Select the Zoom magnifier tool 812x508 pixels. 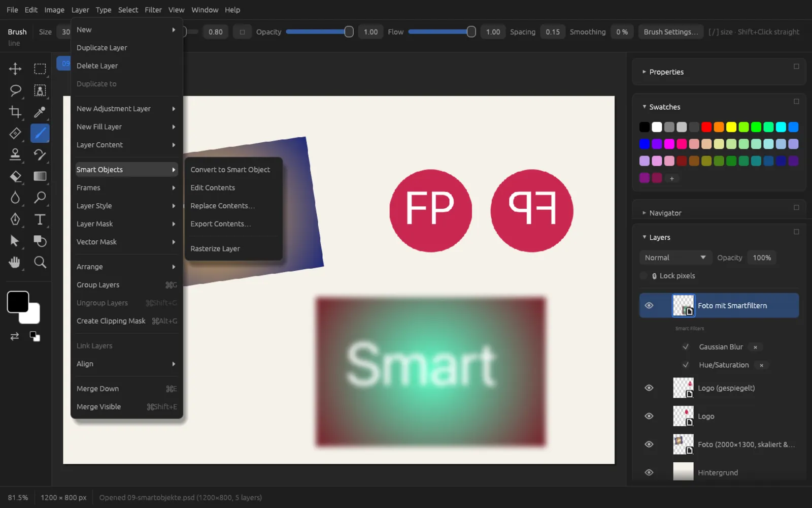(40, 262)
